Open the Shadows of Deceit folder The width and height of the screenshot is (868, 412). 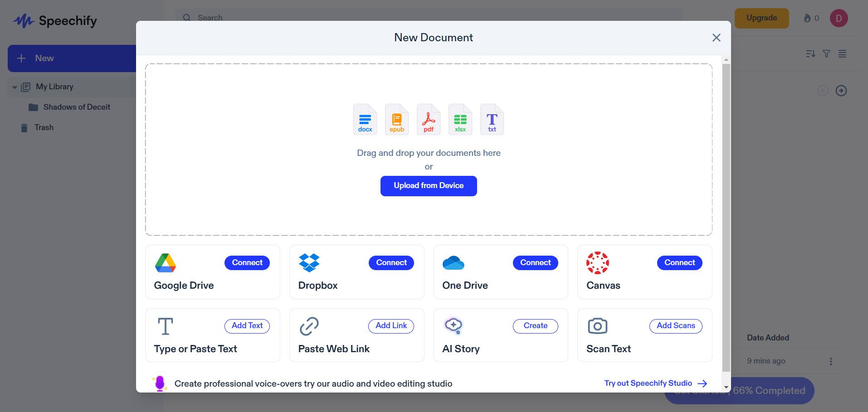pyautogui.click(x=77, y=107)
